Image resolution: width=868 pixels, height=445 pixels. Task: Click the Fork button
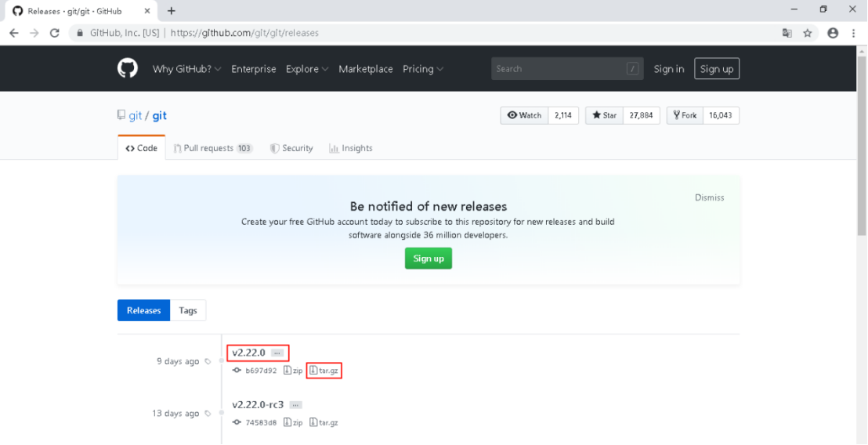pos(685,115)
